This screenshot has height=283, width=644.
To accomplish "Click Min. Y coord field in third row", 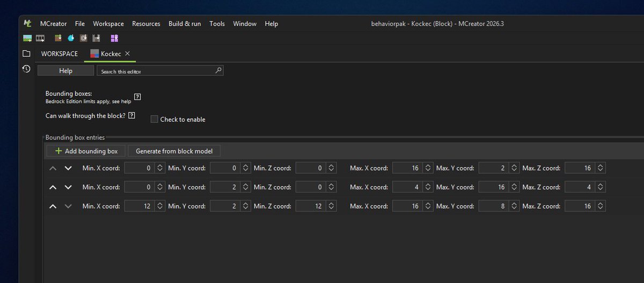I will (x=225, y=206).
